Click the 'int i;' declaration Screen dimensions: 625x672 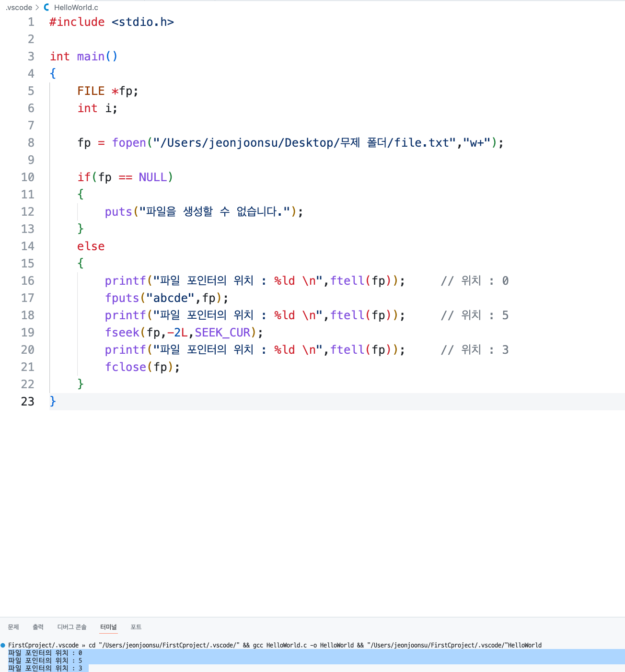click(x=97, y=108)
